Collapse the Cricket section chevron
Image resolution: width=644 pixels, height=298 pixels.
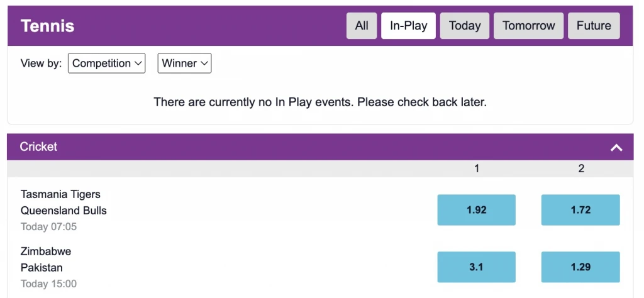tap(616, 148)
